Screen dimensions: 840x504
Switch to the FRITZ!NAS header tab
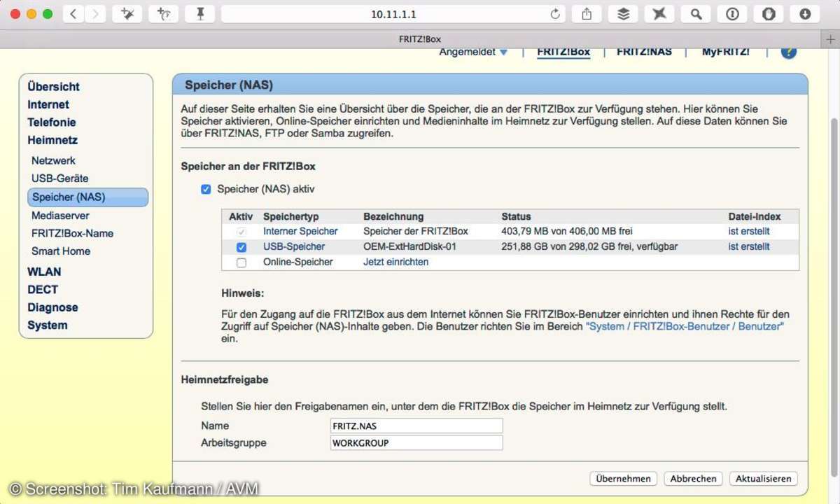coord(644,52)
